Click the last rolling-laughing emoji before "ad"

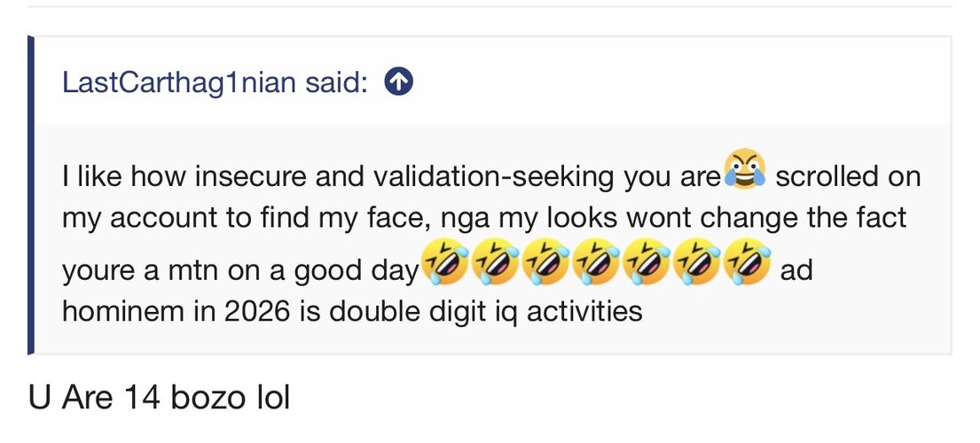[747, 262]
